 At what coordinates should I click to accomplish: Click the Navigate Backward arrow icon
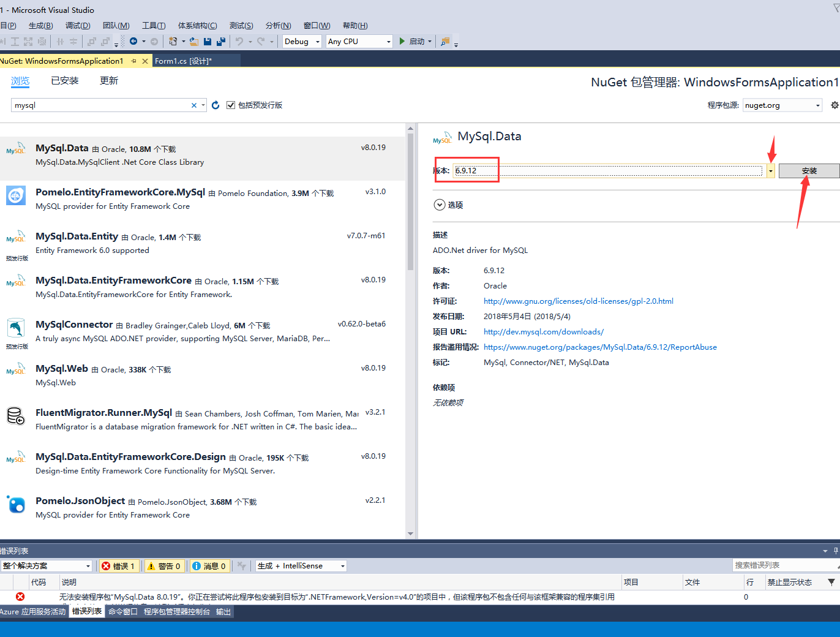tap(133, 41)
